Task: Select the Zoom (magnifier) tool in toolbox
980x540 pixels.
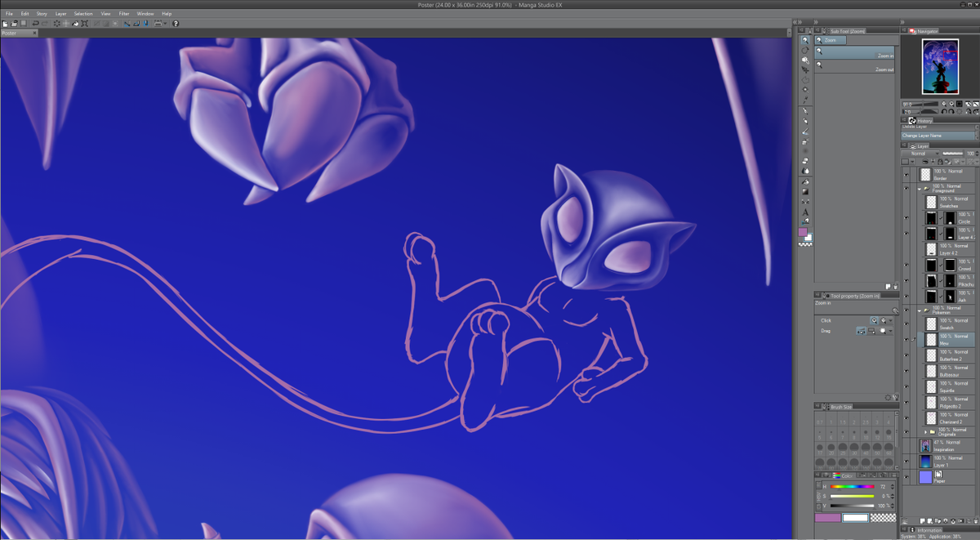Action: (x=805, y=39)
